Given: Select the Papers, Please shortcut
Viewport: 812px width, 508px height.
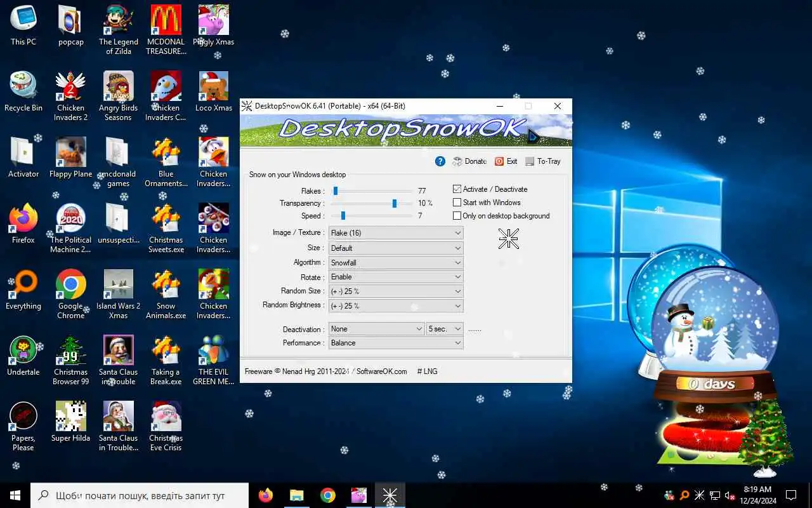Looking at the screenshot, I should (23, 426).
